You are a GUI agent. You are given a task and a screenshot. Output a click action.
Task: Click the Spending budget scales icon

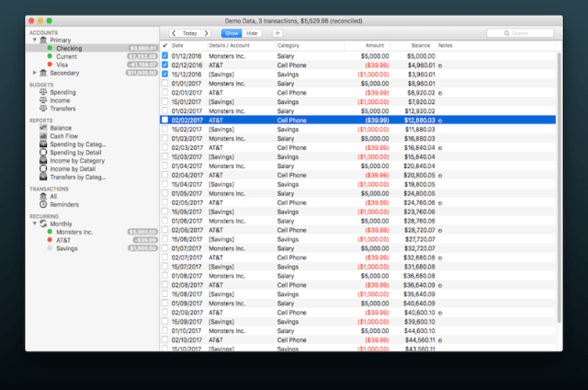tap(43, 92)
